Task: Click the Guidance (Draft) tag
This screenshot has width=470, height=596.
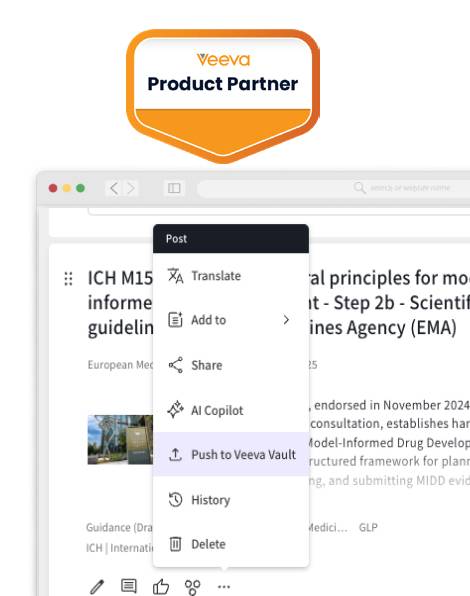Action: 119,528
